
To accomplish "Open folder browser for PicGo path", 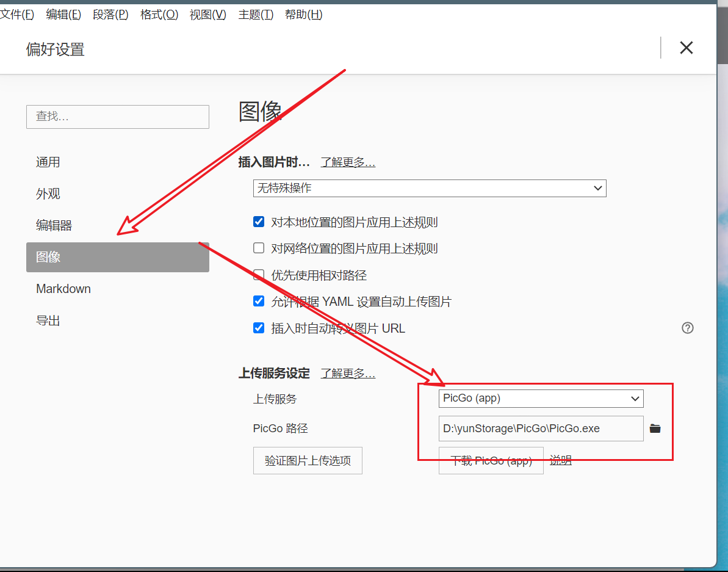I will 655,429.
